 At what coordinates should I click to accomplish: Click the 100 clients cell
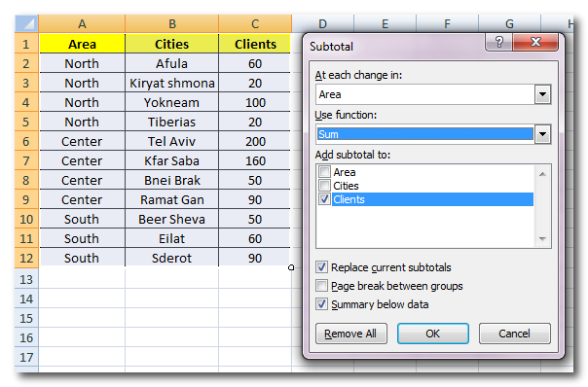255,102
